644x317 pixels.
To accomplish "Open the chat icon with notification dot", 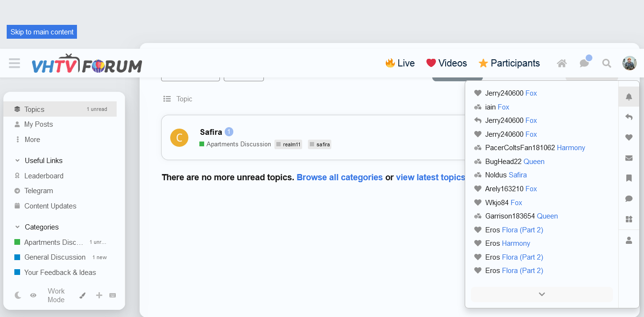I will click(584, 63).
